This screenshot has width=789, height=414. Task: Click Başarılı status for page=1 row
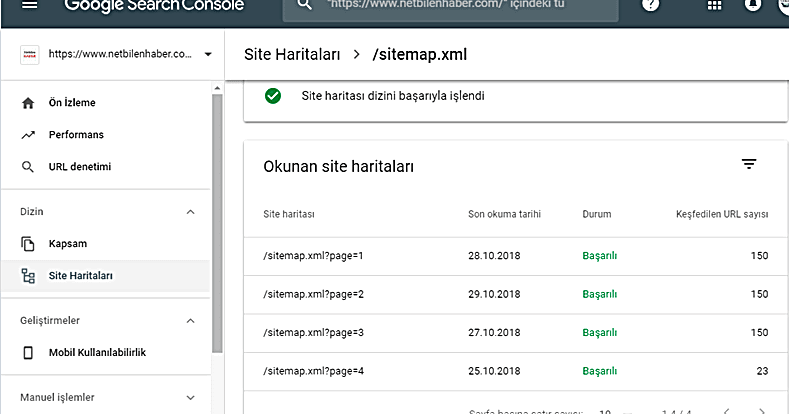[600, 256]
